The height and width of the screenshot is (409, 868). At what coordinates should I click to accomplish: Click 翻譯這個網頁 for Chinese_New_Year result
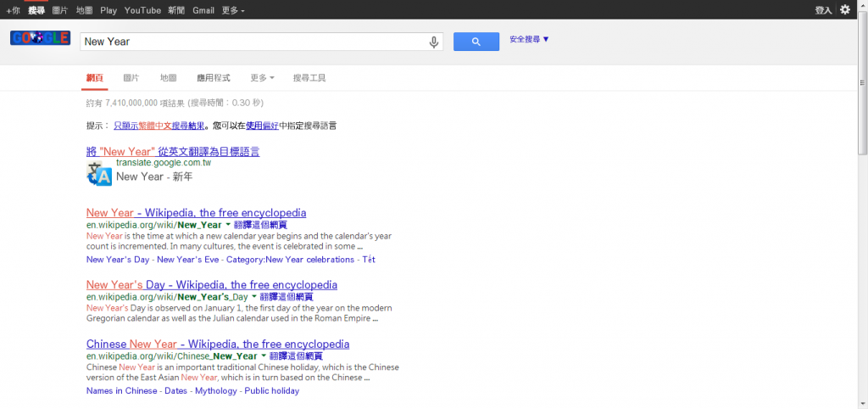pos(296,356)
